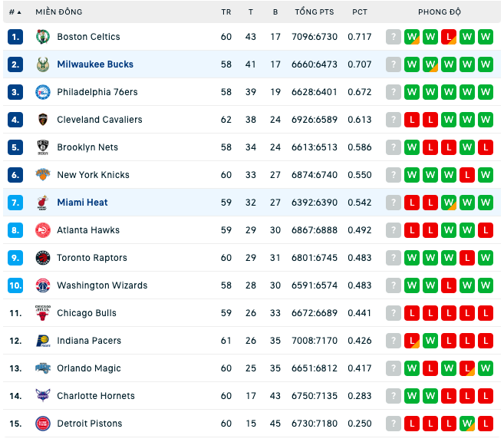Click the Philadelphia 76ers logo
The height and width of the screenshot is (442, 504).
click(42, 92)
